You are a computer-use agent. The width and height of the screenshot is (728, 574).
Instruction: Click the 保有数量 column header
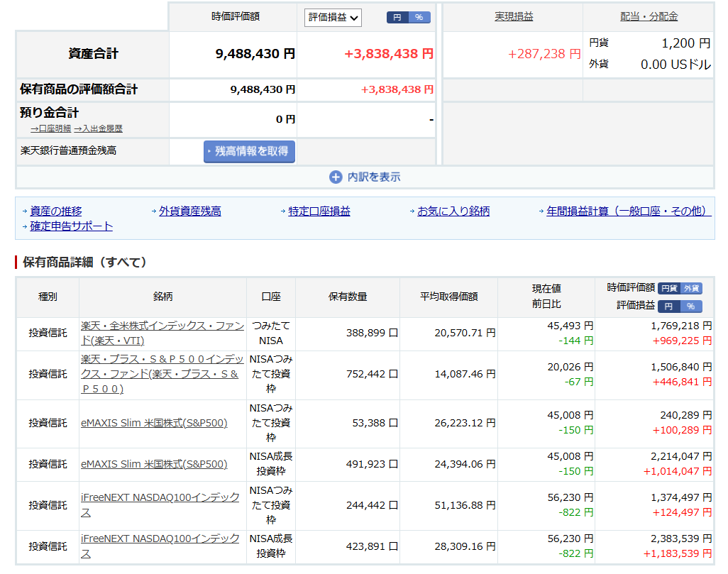pos(348,297)
